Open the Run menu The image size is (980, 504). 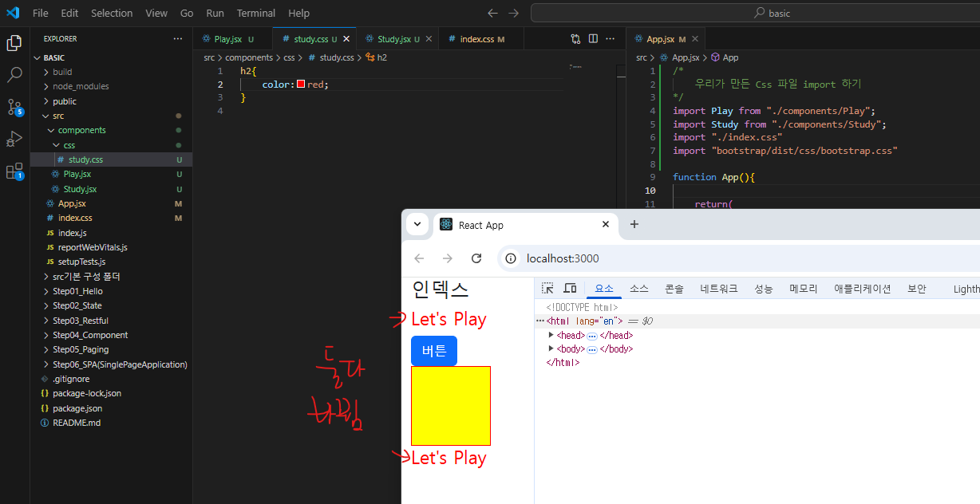pyautogui.click(x=215, y=13)
